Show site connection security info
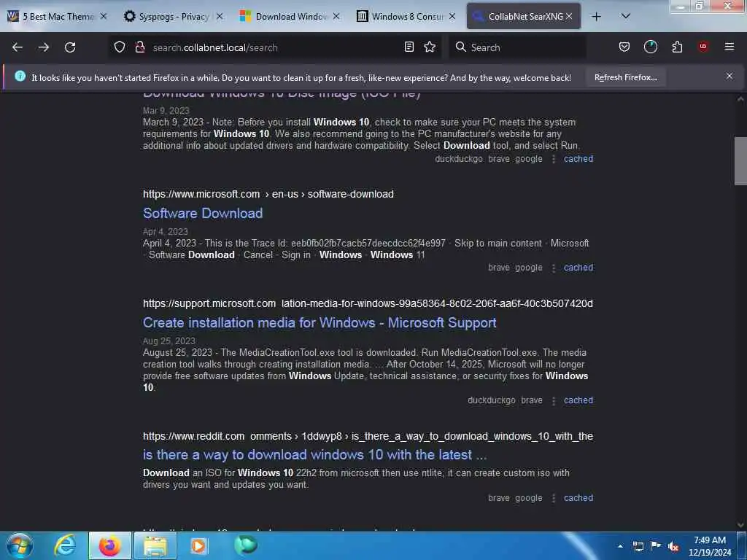747x560 pixels. pos(140,47)
